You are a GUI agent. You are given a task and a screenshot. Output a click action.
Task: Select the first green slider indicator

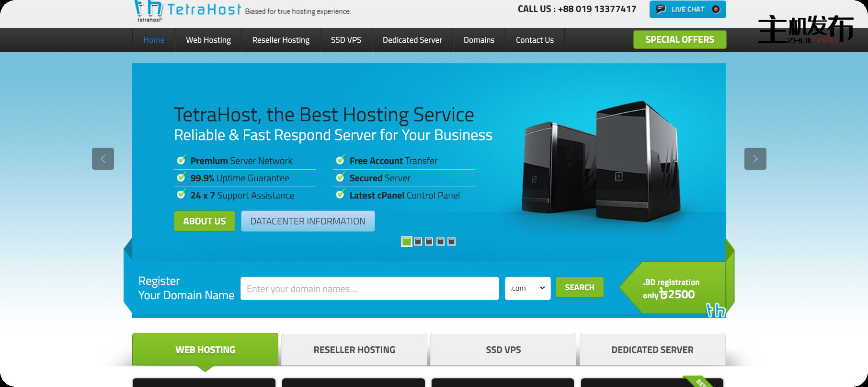[406, 242]
